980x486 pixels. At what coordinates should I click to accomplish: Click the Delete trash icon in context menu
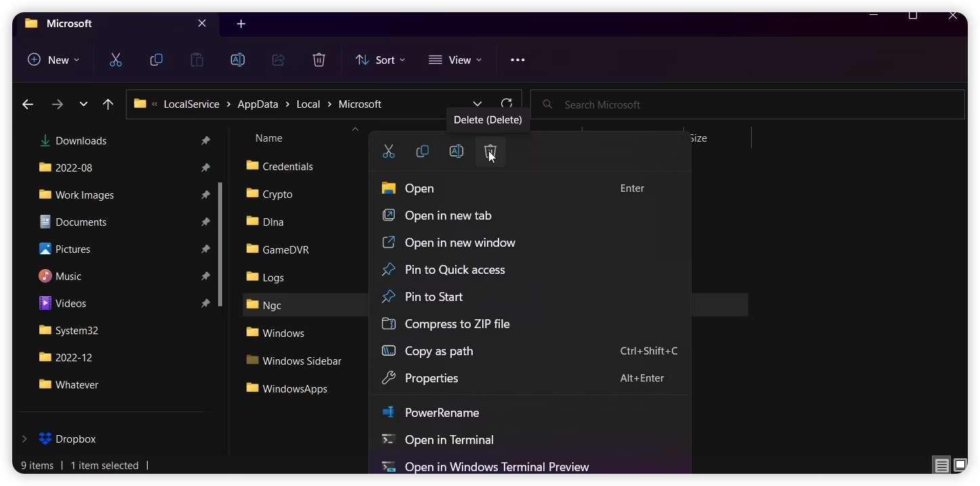(490, 151)
